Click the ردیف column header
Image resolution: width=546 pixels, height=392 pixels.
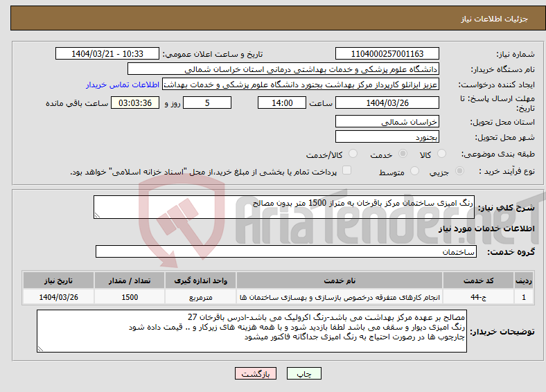524,280
